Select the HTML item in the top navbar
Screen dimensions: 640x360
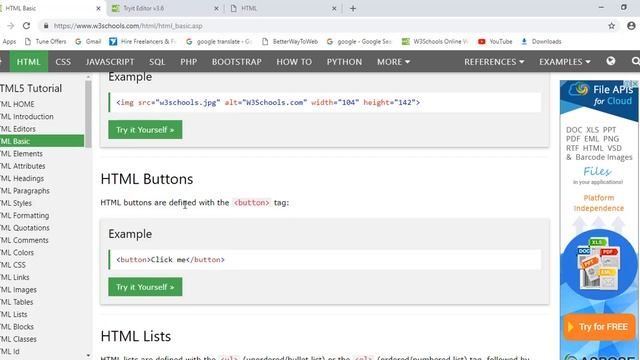pos(29,62)
